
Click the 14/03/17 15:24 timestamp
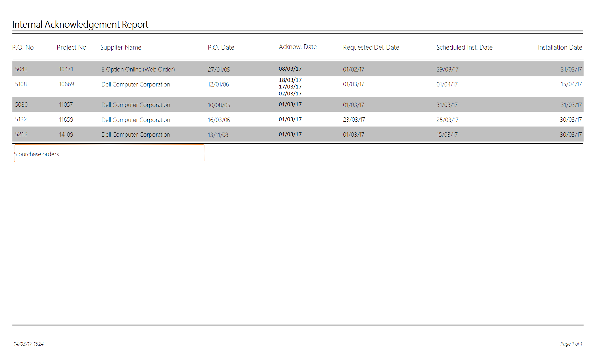(x=29, y=344)
